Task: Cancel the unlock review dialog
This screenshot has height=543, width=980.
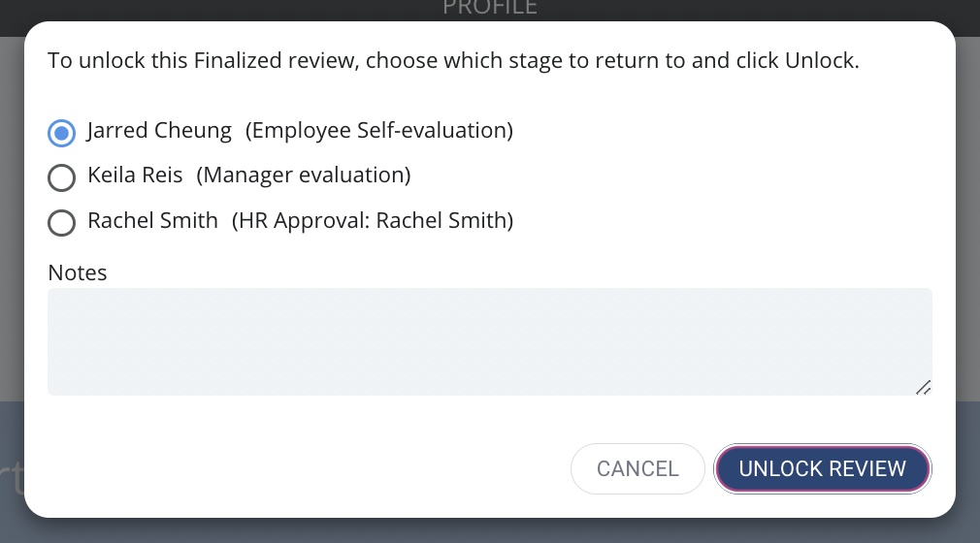Action: 637,468
